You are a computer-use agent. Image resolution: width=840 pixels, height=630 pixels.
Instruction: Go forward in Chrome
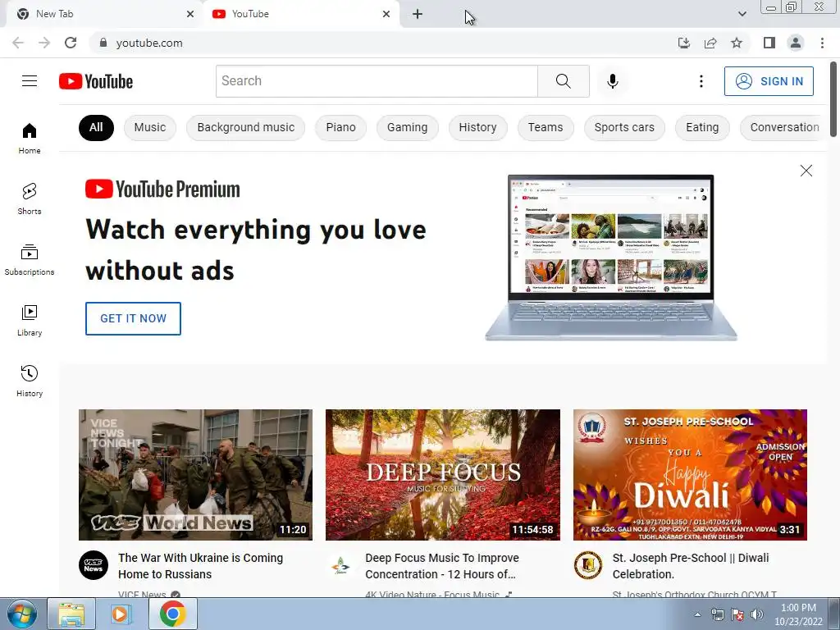click(x=44, y=43)
